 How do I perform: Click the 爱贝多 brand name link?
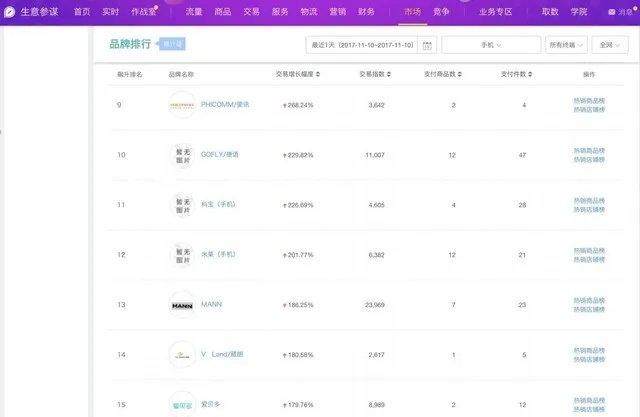tap(211, 404)
